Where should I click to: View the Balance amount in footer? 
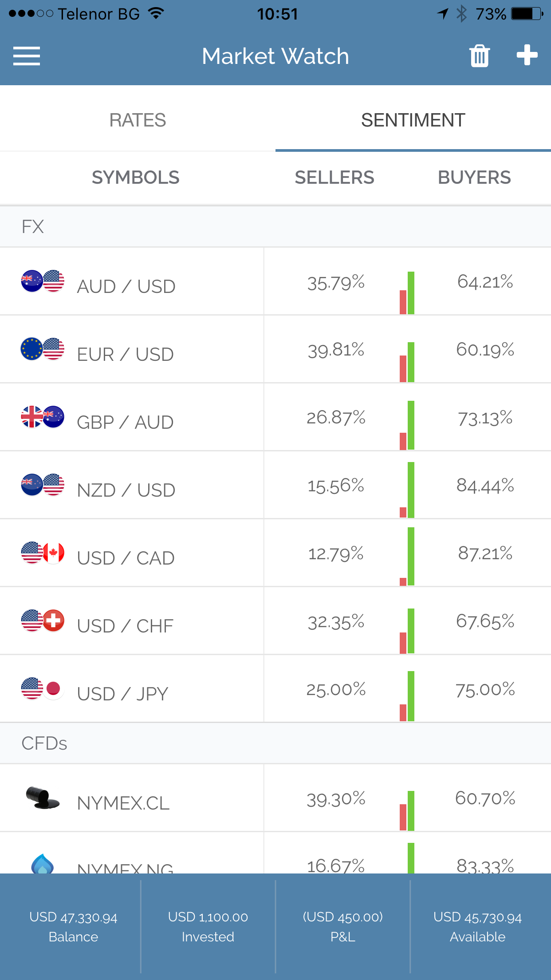(73, 927)
